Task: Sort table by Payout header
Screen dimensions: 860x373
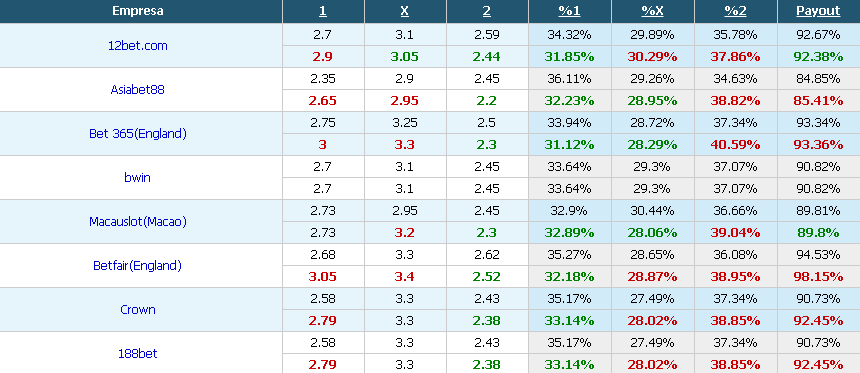Action: [818, 11]
